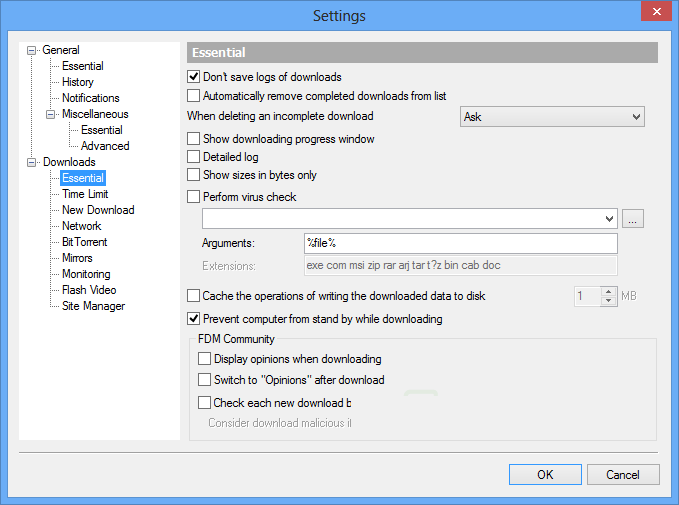The height and width of the screenshot is (505, 679).
Task: Collapse the Miscellaneous tree node
Action: [51, 114]
